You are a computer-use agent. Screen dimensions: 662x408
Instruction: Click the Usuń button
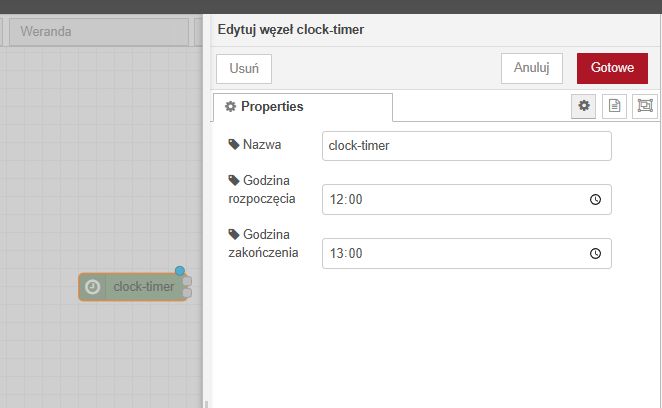[x=244, y=68]
